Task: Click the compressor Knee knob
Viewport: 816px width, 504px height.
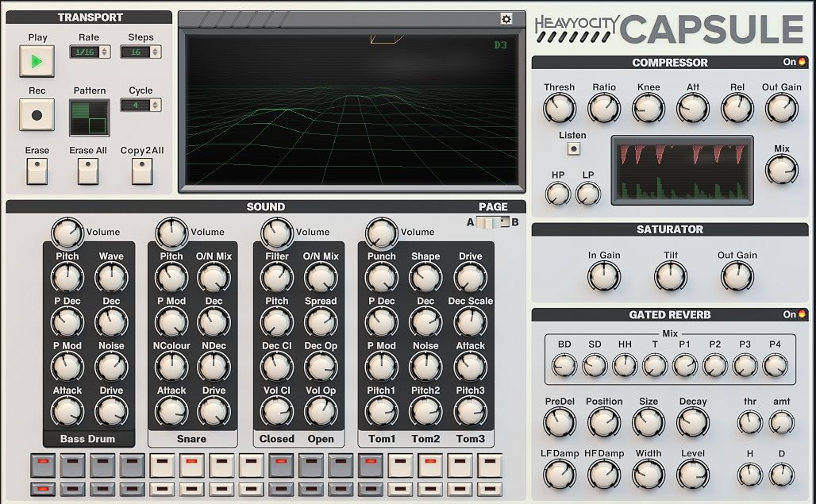Action: point(649,109)
